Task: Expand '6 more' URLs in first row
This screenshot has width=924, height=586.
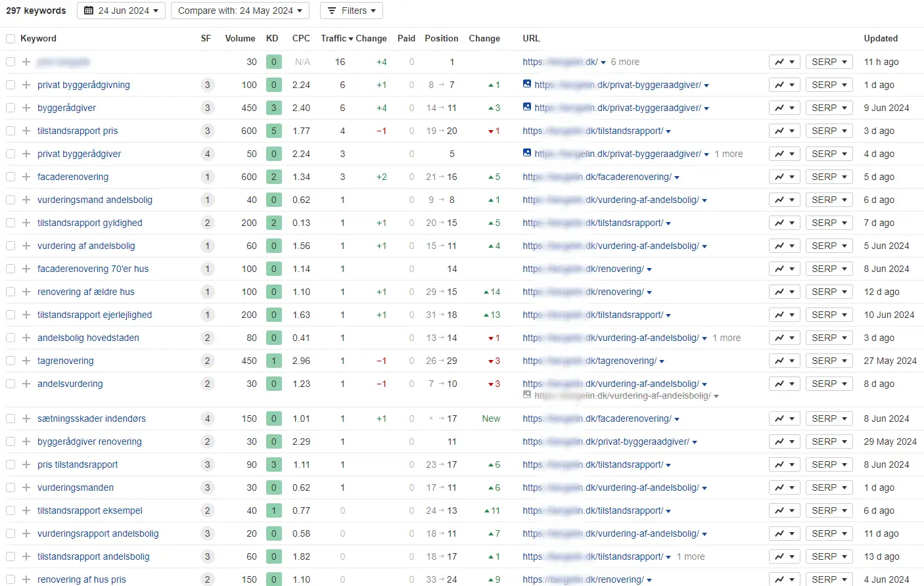Action: [625, 62]
